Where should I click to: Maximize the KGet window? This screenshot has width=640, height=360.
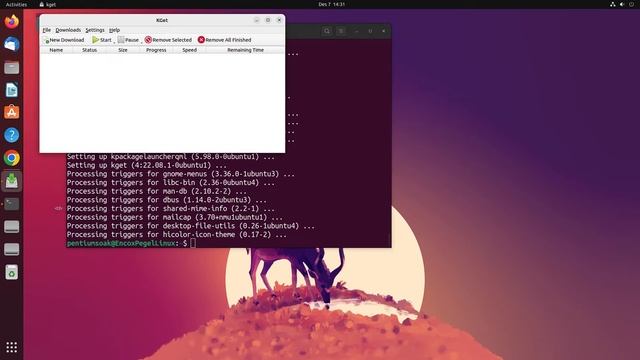[268, 20]
